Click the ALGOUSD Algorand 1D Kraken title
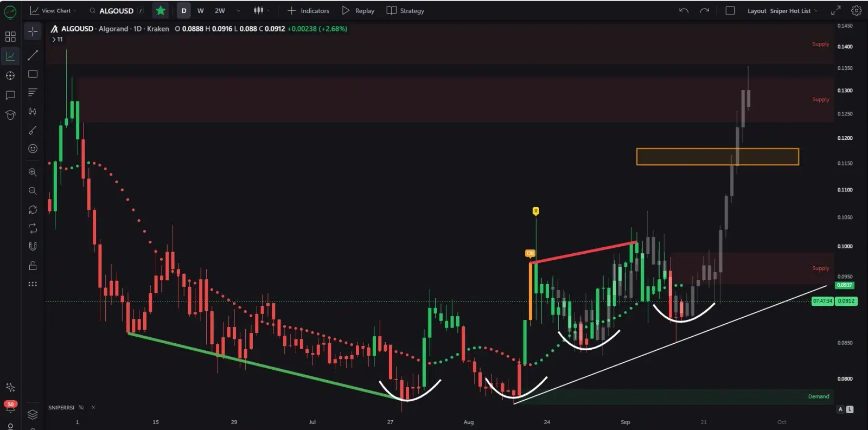 115,29
